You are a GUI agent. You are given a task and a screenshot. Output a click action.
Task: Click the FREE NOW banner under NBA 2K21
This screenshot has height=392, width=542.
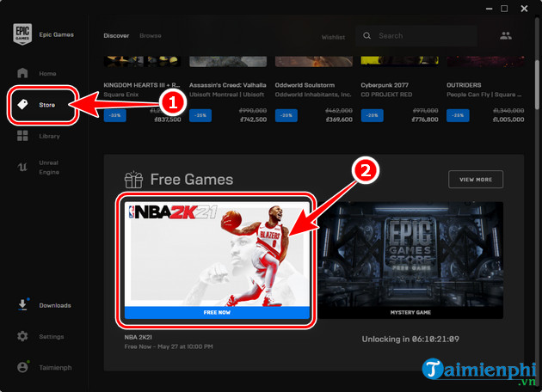217,312
